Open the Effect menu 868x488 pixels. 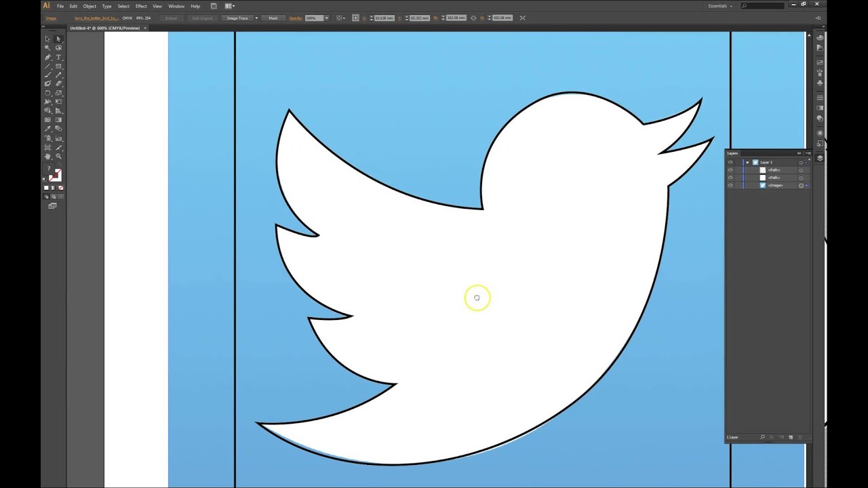[141, 6]
